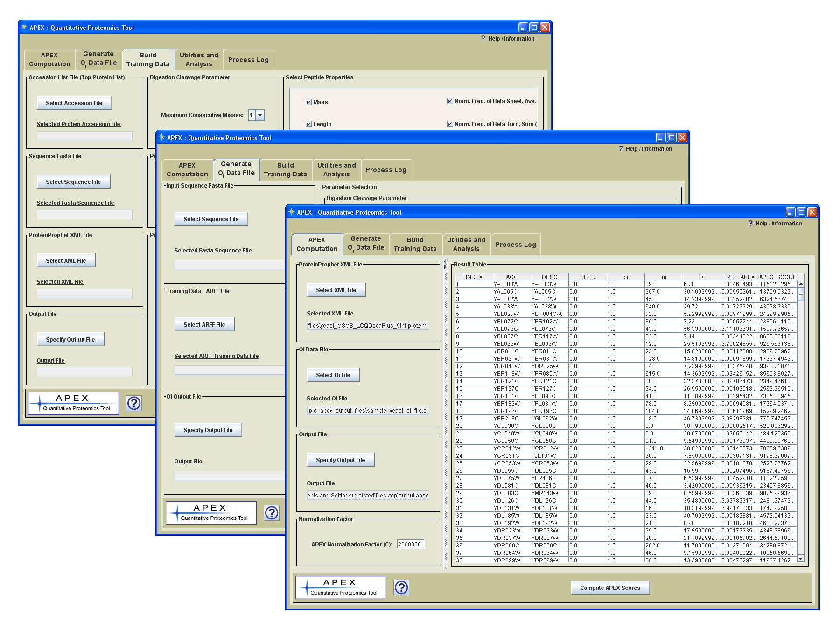Click Select Sequence File in back window
Viewport: 840px width, 630px height.
click(73, 182)
